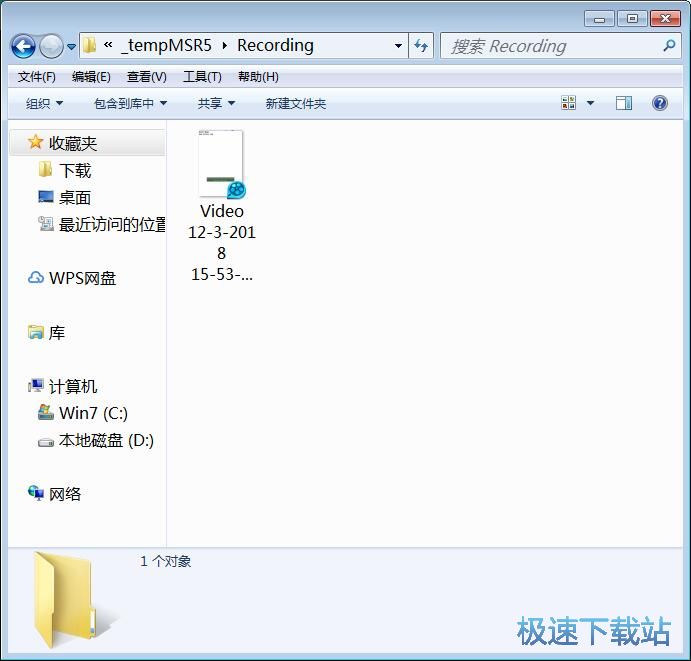Select 计算机 in the navigation pane
Image resolution: width=691 pixels, height=661 pixels.
coord(73,387)
